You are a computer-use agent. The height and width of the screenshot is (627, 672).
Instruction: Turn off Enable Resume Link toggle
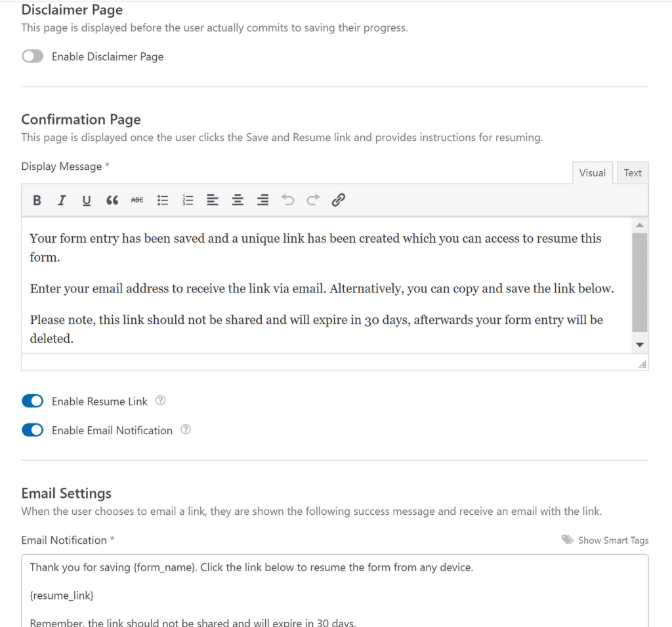point(33,401)
